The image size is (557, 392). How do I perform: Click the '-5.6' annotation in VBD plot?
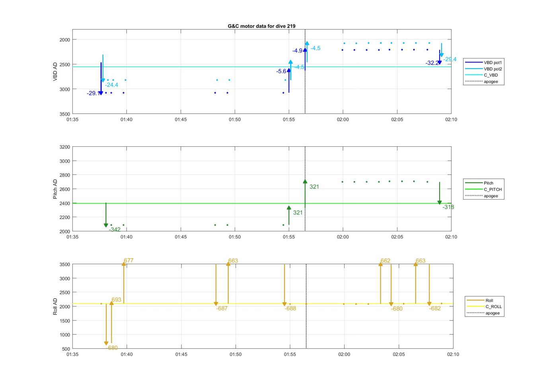281,72
